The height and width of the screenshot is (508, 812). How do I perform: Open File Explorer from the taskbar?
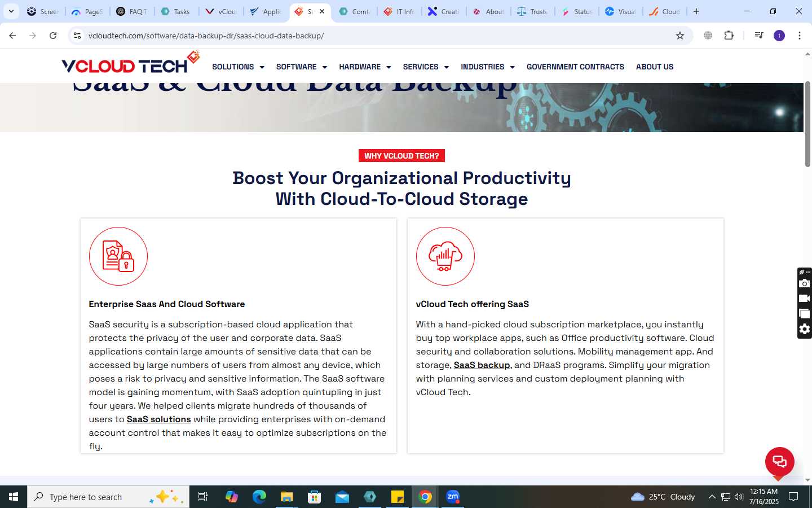pyautogui.click(x=287, y=497)
